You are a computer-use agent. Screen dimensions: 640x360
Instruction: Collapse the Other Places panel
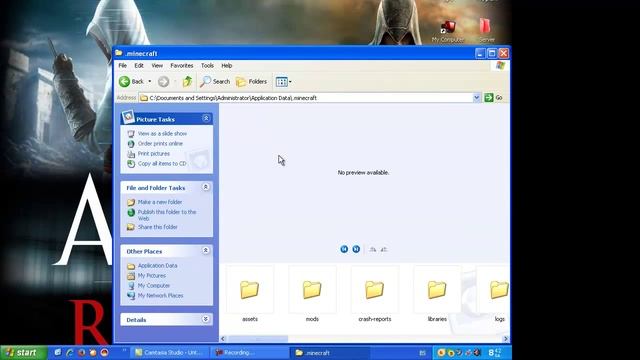(x=206, y=250)
